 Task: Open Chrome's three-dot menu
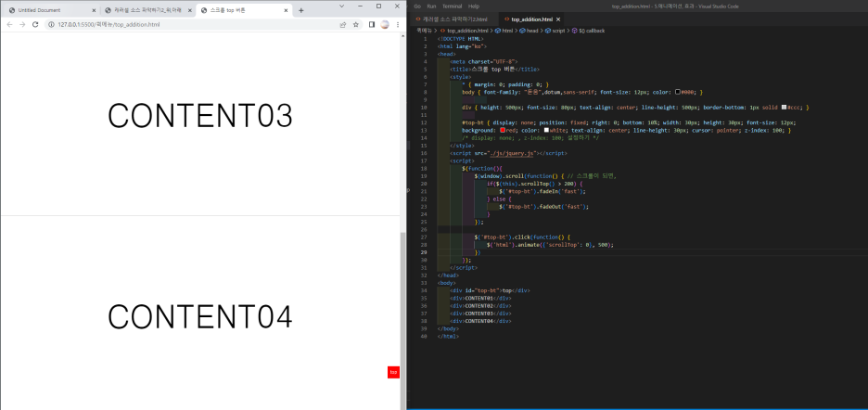[x=398, y=24]
